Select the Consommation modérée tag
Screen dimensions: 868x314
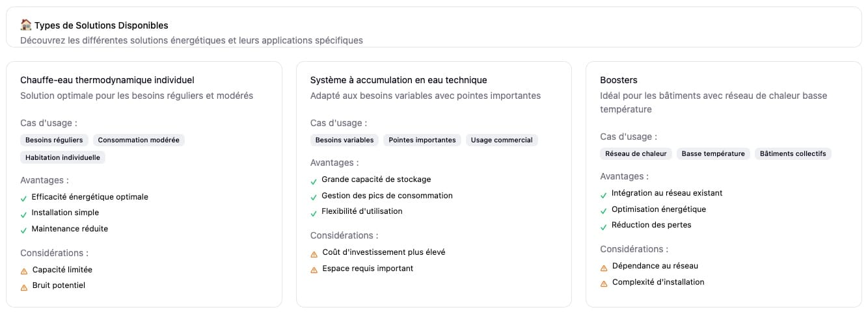tap(139, 140)
